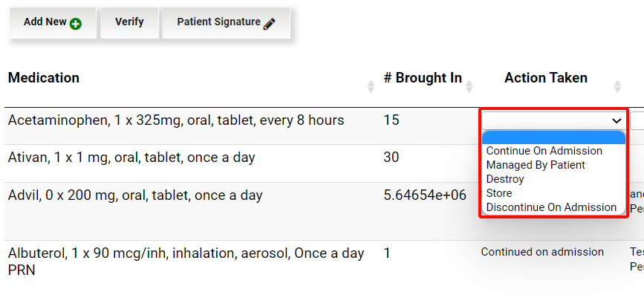
Task: Click the green plus icon on Add New
Action: pos(75,24)
